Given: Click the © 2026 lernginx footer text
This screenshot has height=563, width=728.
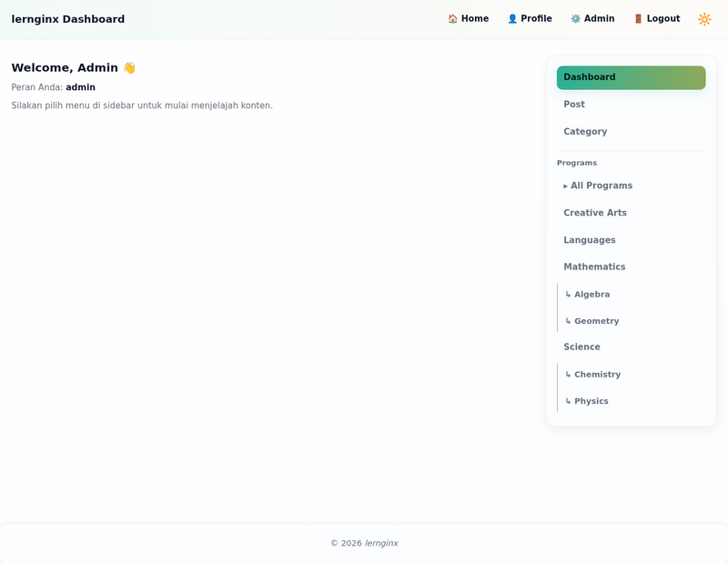Looking at the screenshot, I should pyautogui.click(x=365, y=543).
